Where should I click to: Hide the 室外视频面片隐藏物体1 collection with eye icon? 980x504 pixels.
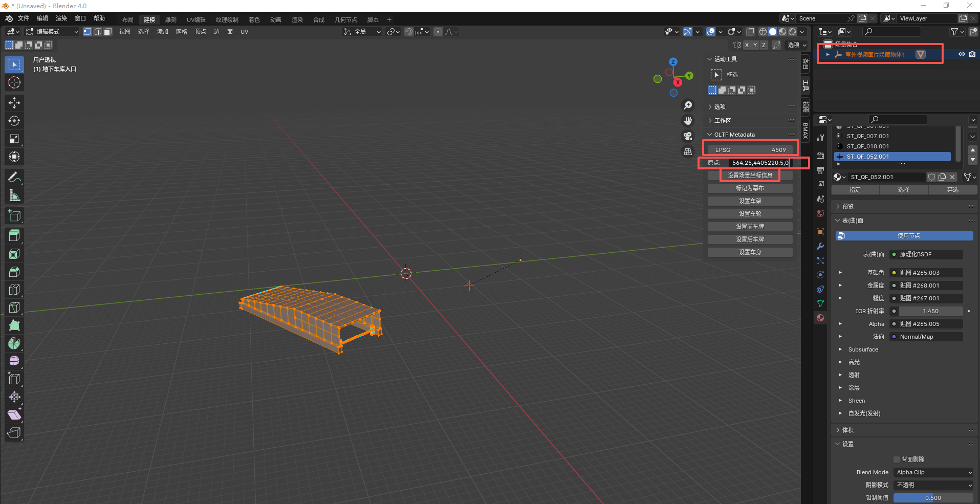point(962,54)
